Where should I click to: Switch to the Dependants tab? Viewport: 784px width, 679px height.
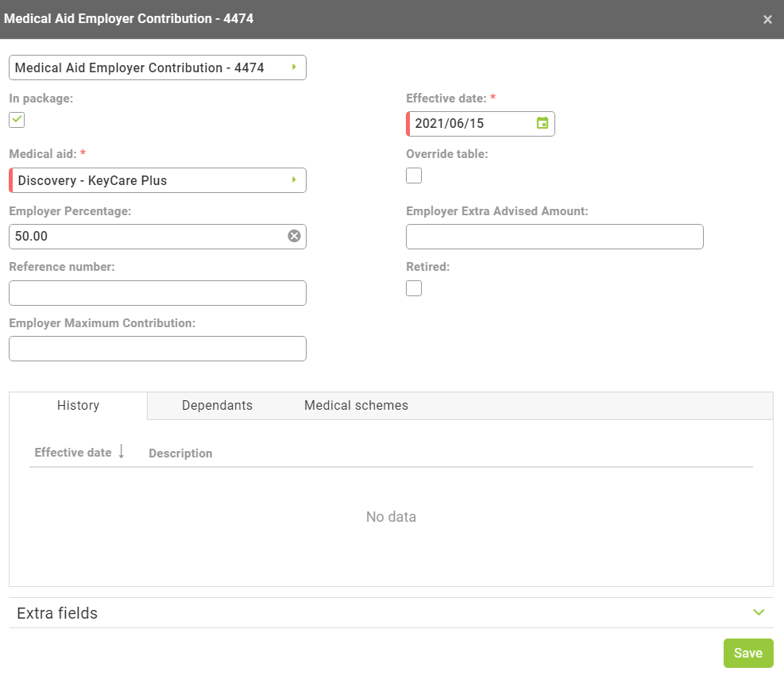tap(217, 405)
